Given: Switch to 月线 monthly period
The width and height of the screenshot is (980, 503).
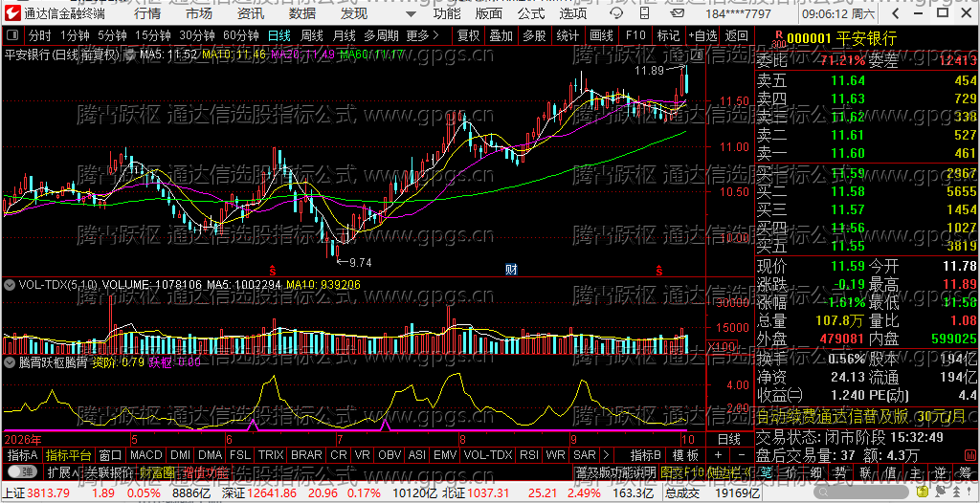Looking at the screenshot, I should [344, 35].
